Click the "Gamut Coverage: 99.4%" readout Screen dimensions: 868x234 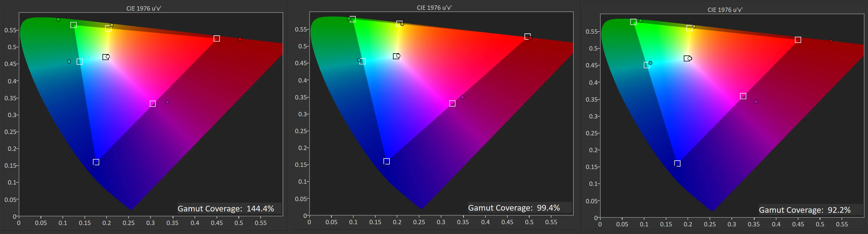514,208
